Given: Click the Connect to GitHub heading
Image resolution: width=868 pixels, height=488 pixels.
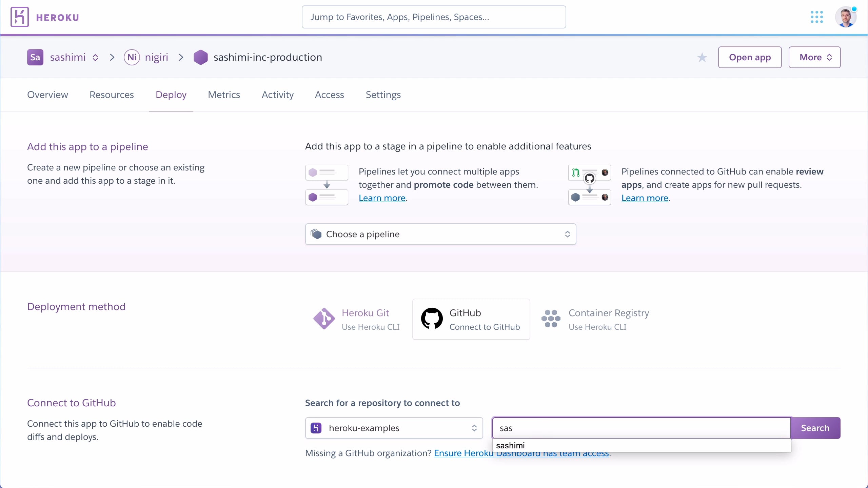Looking at the screenshot, I should [72, 403].
